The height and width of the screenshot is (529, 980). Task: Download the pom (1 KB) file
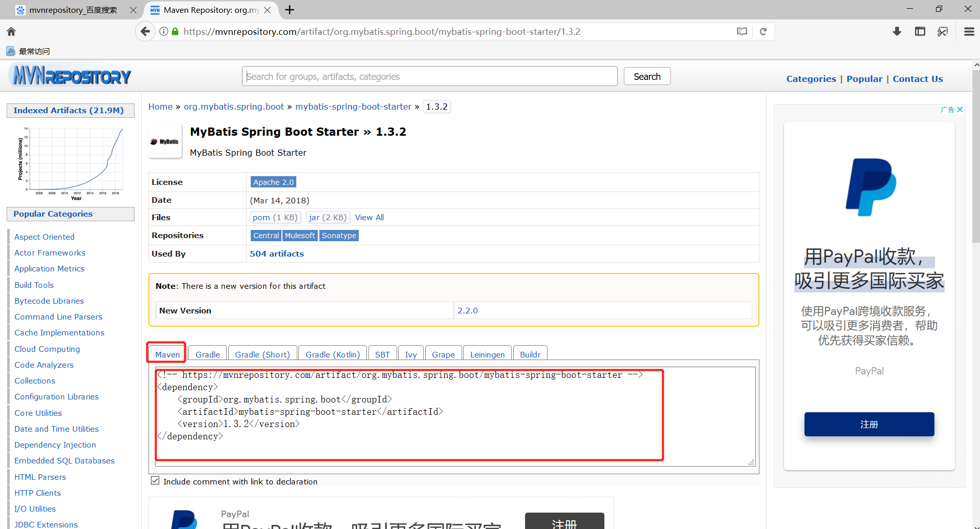[275, 217]
